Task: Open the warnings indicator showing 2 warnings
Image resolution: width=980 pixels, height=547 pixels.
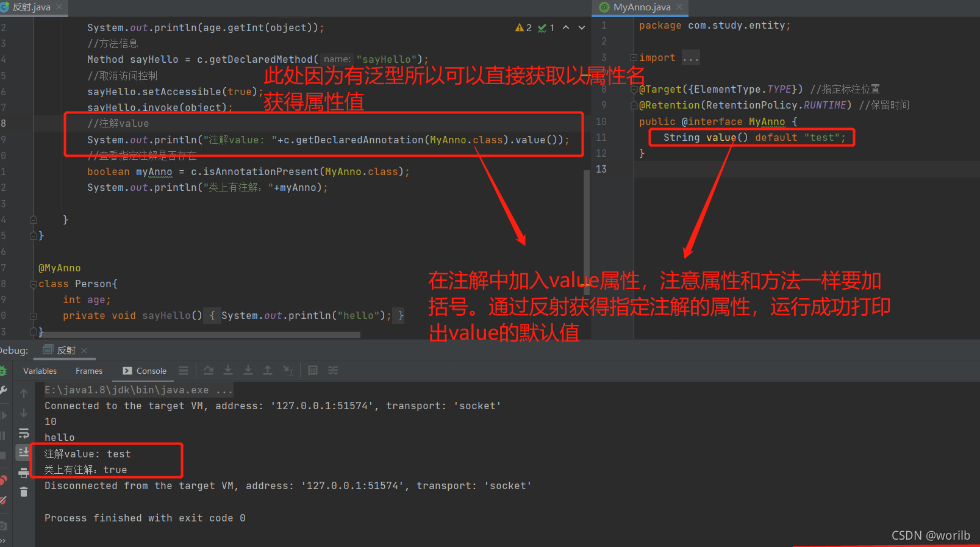Action: click(x=523, y=27)
